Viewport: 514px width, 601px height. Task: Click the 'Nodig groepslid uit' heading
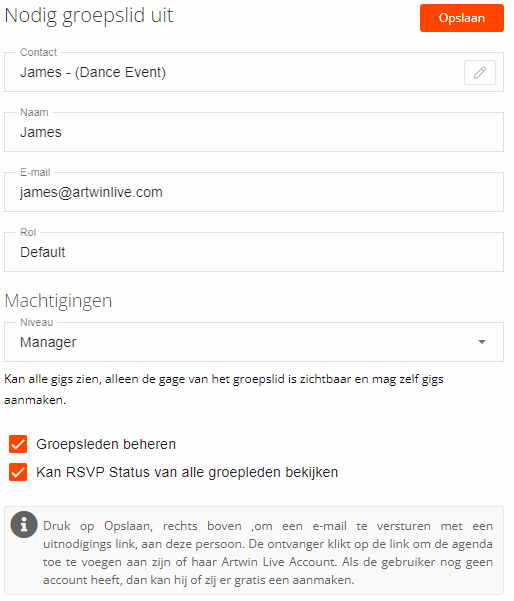click(89, 16)
